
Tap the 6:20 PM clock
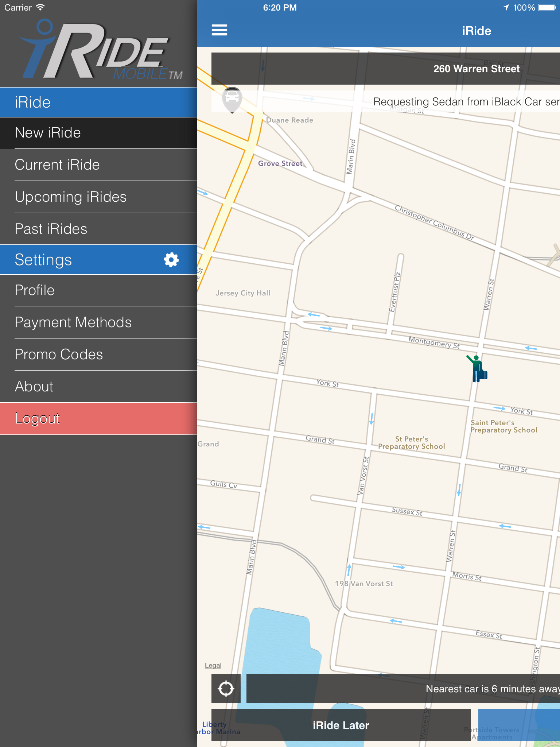pyautogui.click(x=280, y=8)
